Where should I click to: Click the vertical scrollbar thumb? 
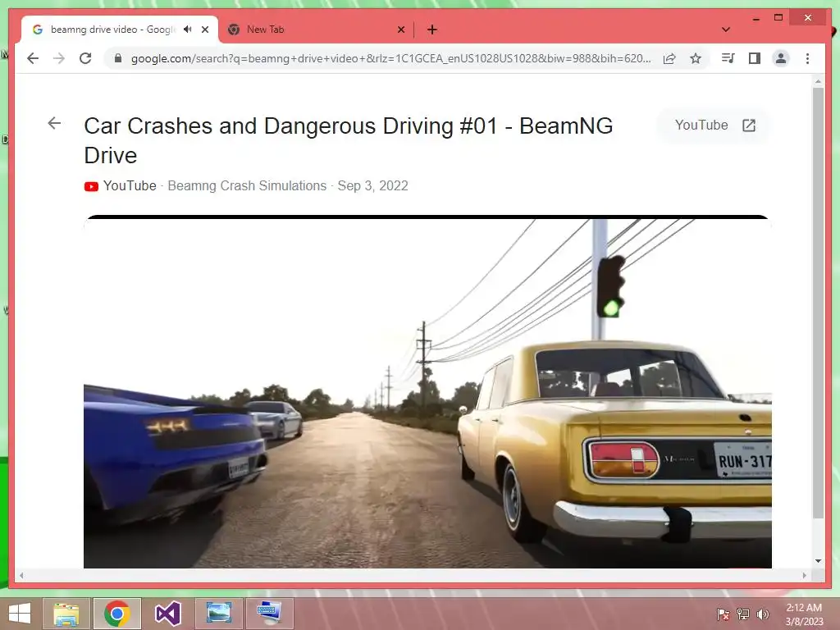pyautogui.click(x=818, y=303)
